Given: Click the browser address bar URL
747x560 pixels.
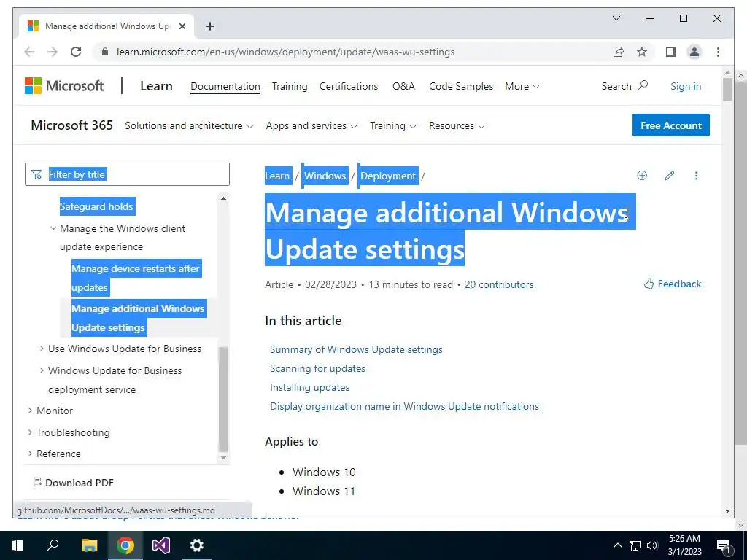Looking at the screenshot, I should [x=285, y=52].
